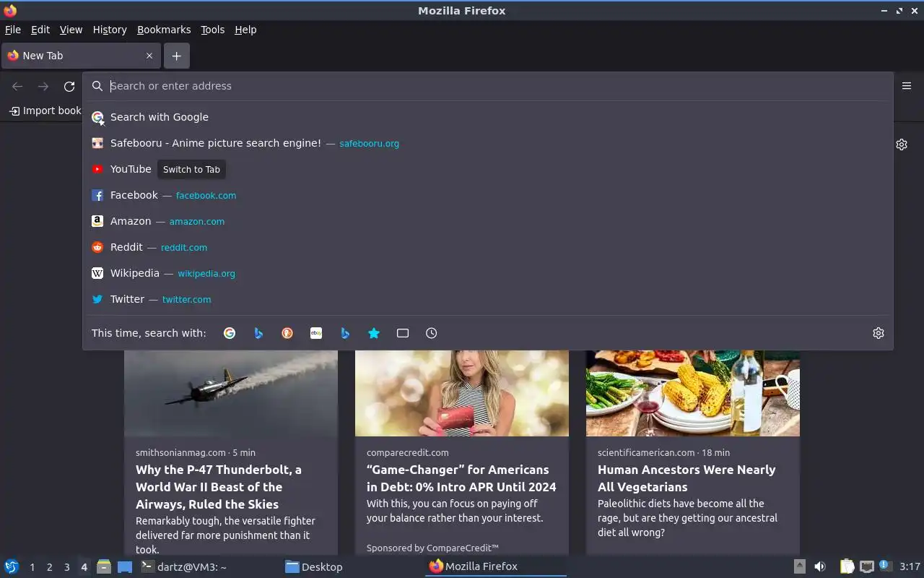
Task: Select Google in one-off search icons
Action: 230,333
